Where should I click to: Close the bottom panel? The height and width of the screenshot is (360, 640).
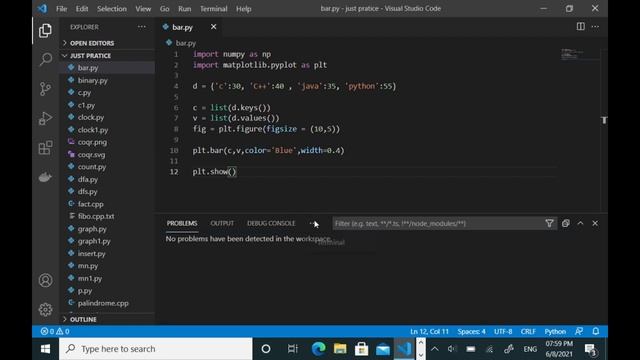point(595,223)
